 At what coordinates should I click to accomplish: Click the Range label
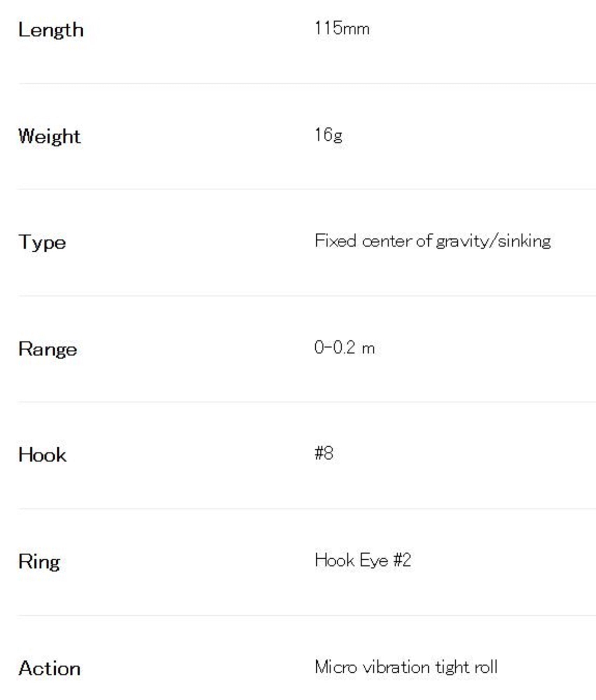coord(48,349)
